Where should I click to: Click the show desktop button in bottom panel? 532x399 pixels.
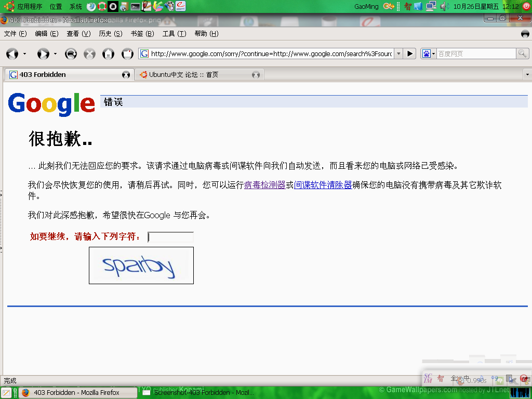coord(6,393)
